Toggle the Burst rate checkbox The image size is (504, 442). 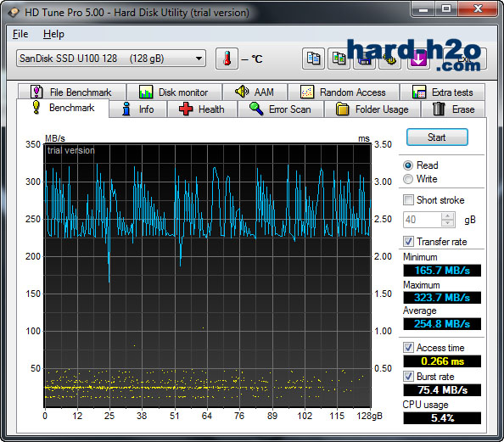408,377
